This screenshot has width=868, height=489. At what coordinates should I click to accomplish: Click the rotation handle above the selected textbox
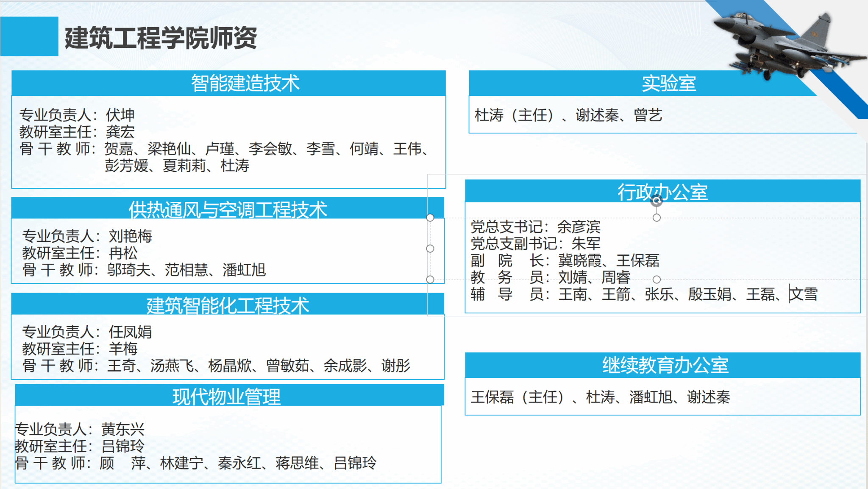[657, 201]
